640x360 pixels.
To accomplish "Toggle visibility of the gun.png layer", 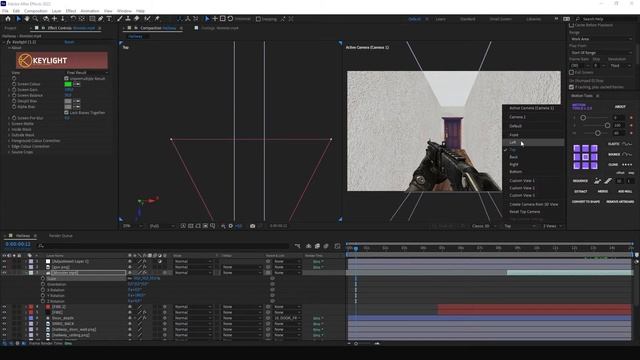I will point(4,267).
